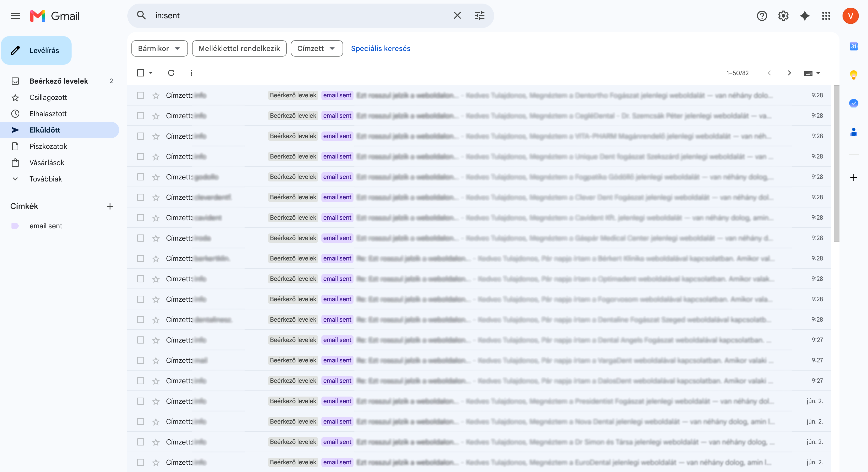Select checkbox of cleverdent email
The height and width of the screenshot is (472, 868).
(x=141, y=197)
